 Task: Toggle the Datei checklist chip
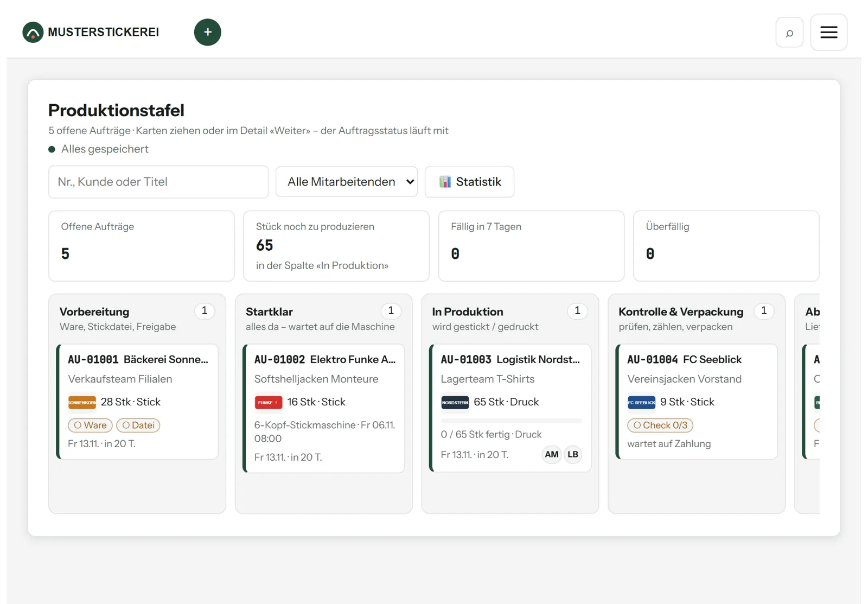point(138,425)
